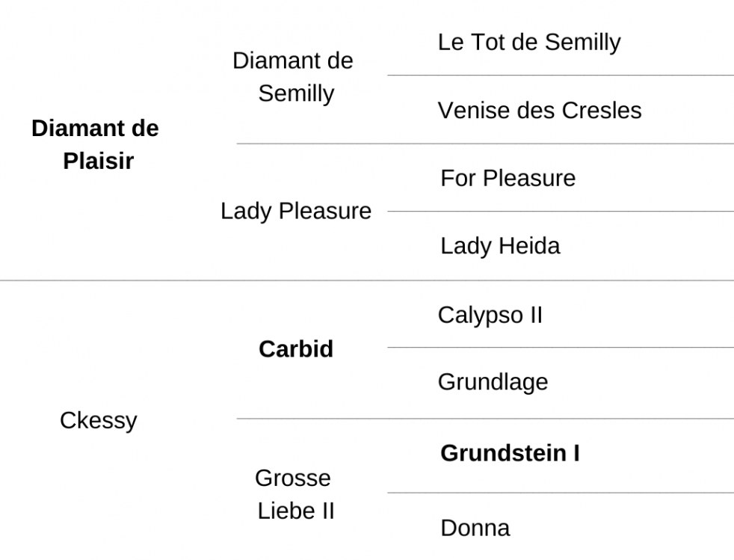Click the line separating Calypso II and Grundlage
This screenshot has width=734, height=560.
point(561,348)
